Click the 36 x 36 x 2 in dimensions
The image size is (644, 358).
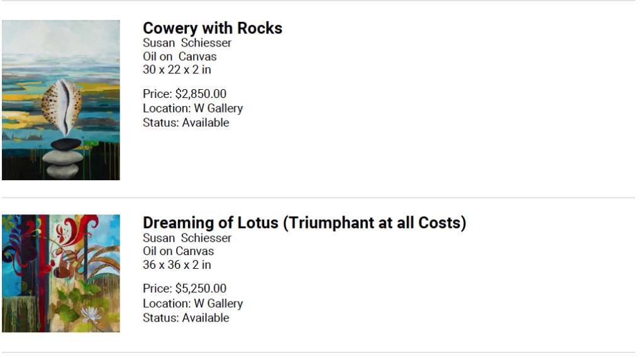pyautogui.click(x=177, y=265)
